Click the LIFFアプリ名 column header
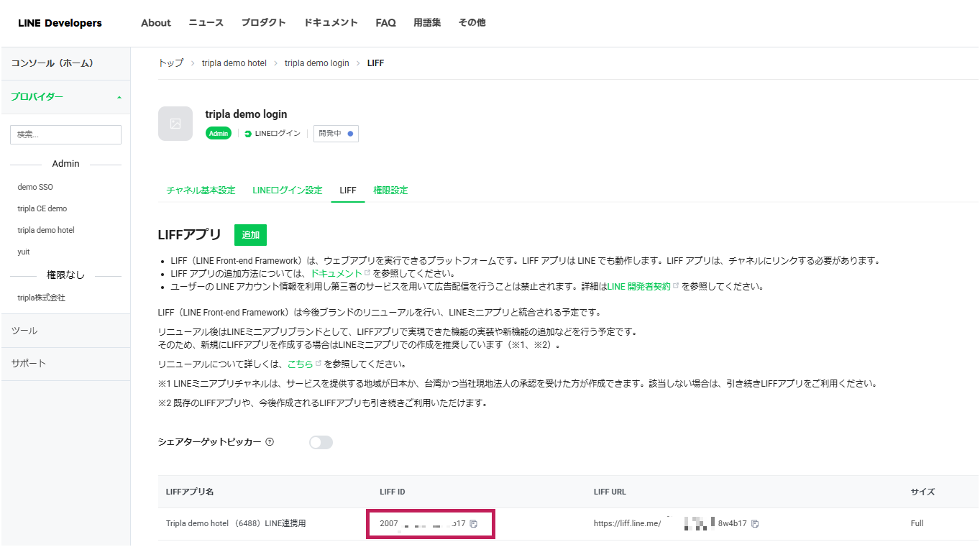This screenshot has width=980, height=547. click(x=190, y=492)
